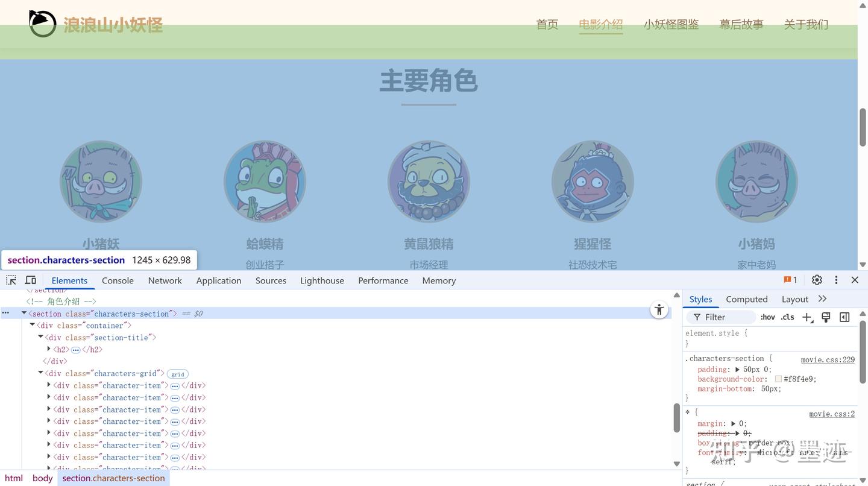The image size is (868, 486).
Task: Collapse the div section-title node
Action: (x=40, y=338)
